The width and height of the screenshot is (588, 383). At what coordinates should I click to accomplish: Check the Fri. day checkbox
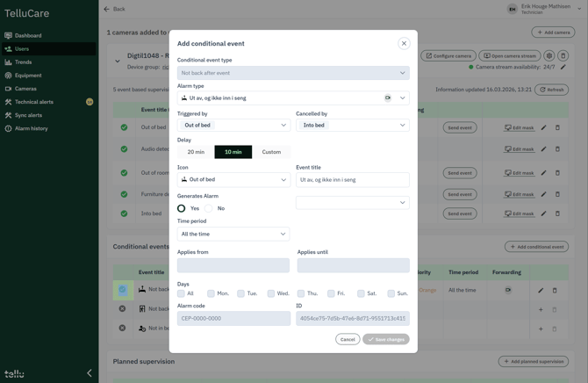coord(331,293)
